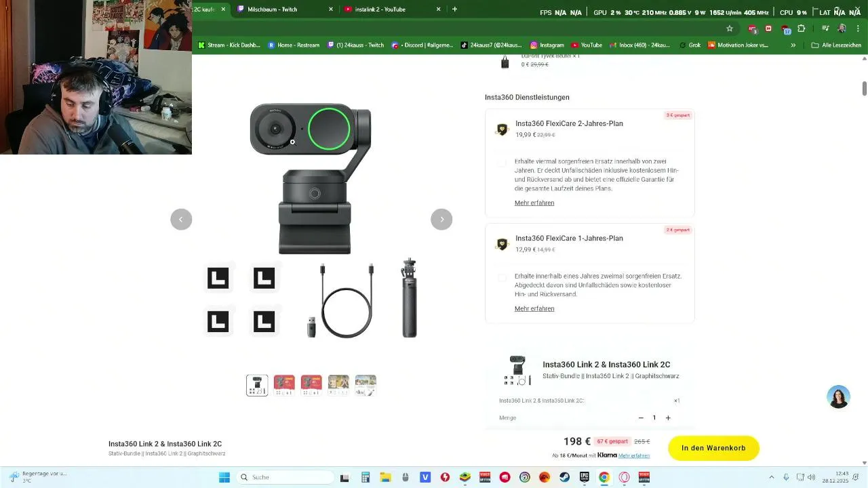Open the Chrome three-dot menu
Viewport: 868px width, 488px height.
[x=857, y=28]
